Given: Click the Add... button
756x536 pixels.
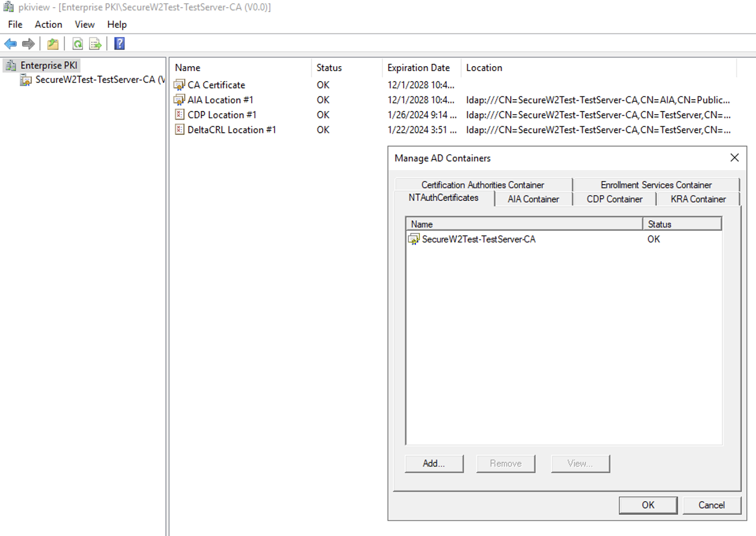Looking at the screenshot, I should [434, 464].
